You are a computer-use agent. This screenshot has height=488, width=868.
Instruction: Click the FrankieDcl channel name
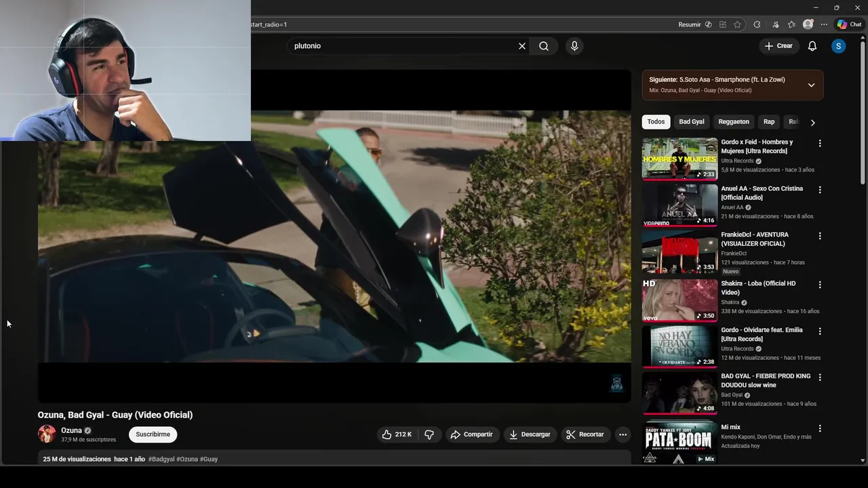tap(734, 253)
